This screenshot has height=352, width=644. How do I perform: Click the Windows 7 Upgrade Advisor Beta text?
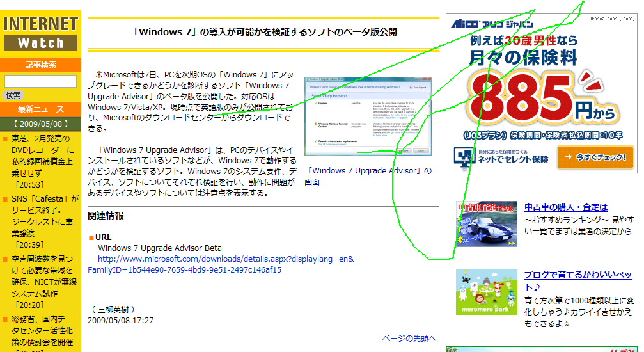(160, 248)
